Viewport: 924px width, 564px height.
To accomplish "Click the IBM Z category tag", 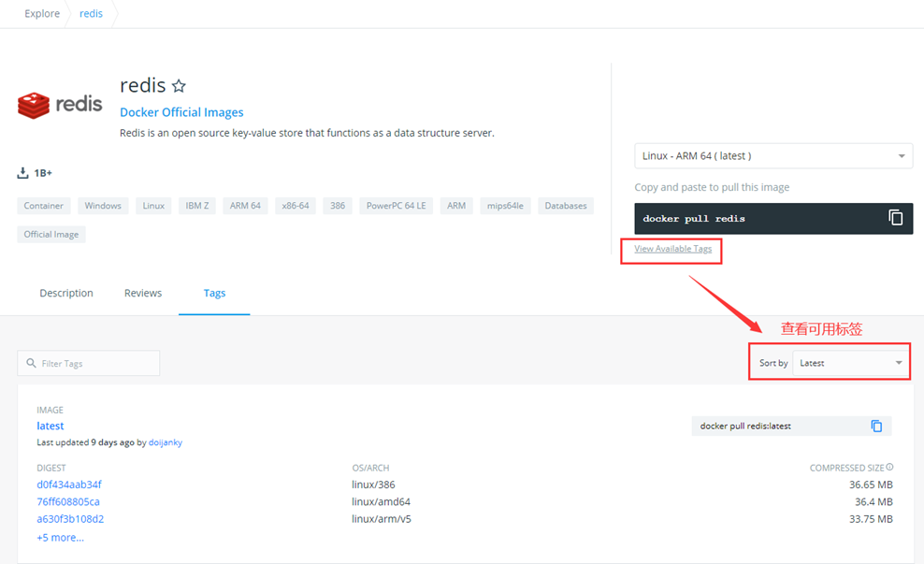I will 196,206.
